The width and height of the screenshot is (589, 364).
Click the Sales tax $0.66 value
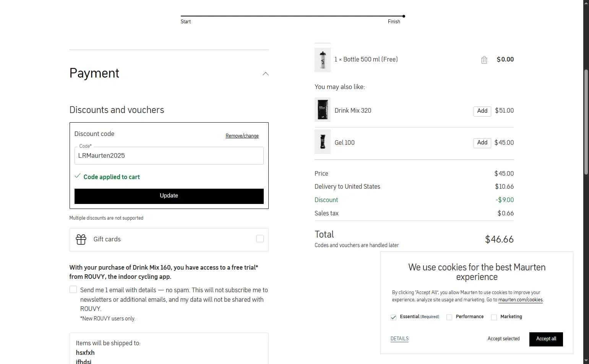[x=505, y=213]
